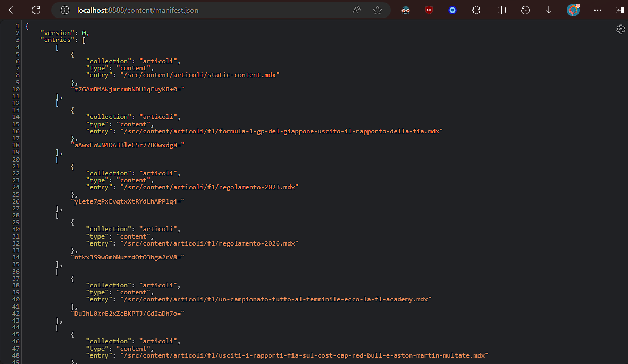The height and width of the screenshot is (364, 628).
Task: Open split screen view
Action: (501, 10)
